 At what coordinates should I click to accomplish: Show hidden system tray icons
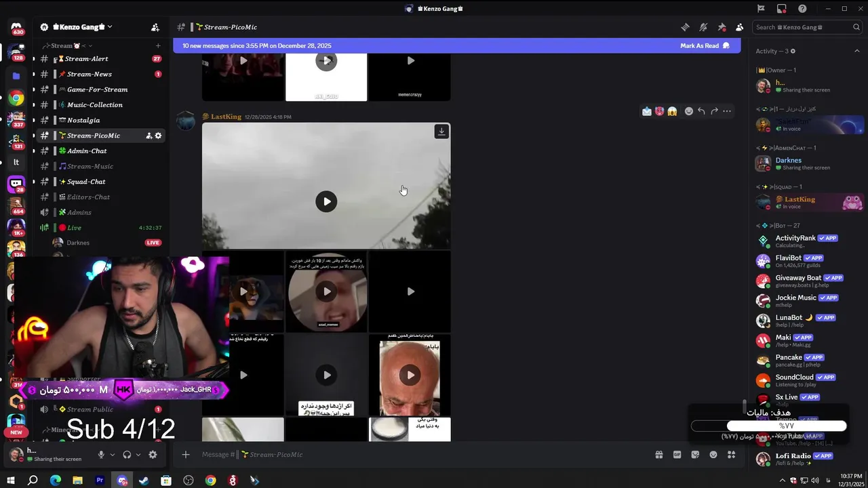(783, 481)
